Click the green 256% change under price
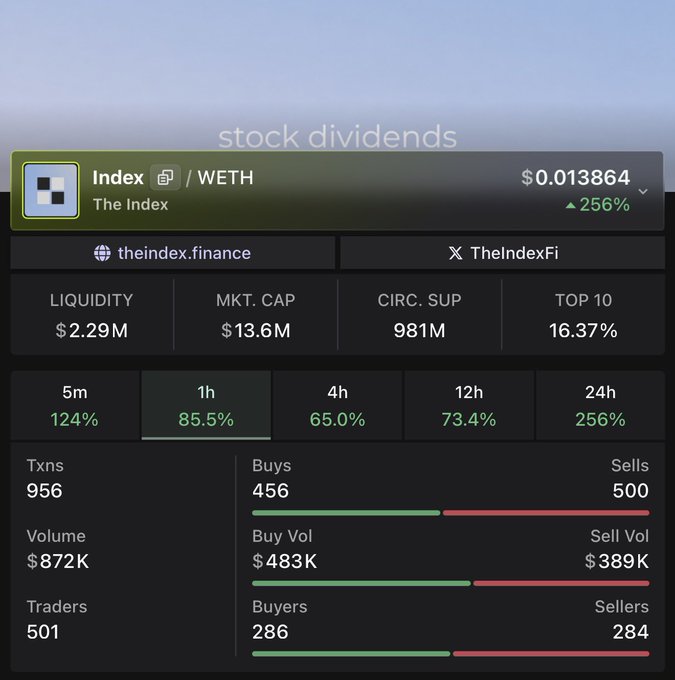 tap(598, 205)
